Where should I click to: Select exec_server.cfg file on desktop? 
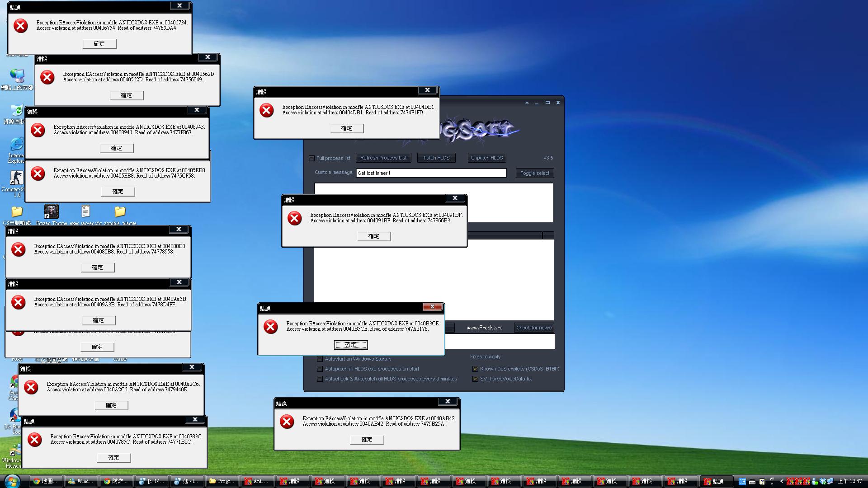pos(85,215)
